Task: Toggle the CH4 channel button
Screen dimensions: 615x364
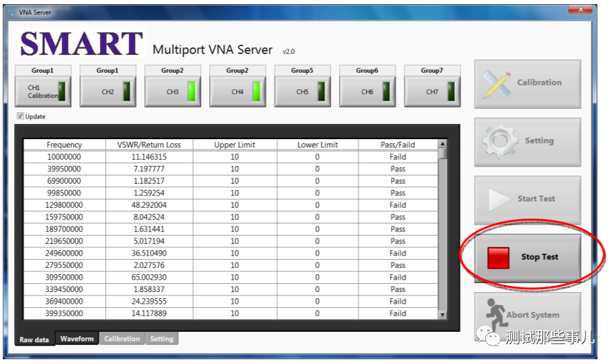Action: point(237,92)
